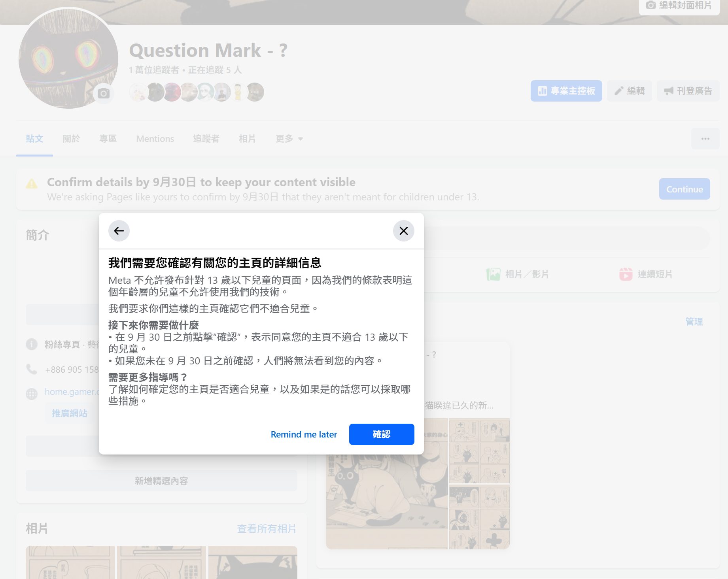Click the 1 萬位追蹤者 followers count
The width and height of the screenshot is (728, 579).
[154, 70]
